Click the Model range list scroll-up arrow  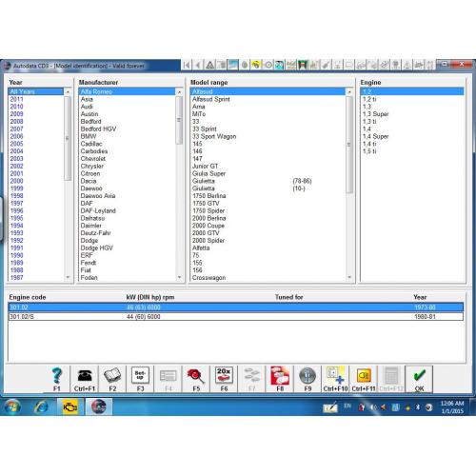349,91
